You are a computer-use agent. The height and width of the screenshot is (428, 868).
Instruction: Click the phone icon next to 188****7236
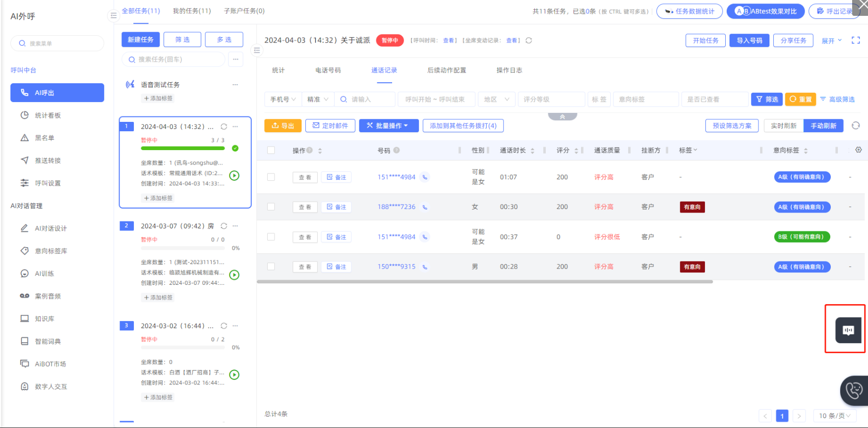[425, 207]
